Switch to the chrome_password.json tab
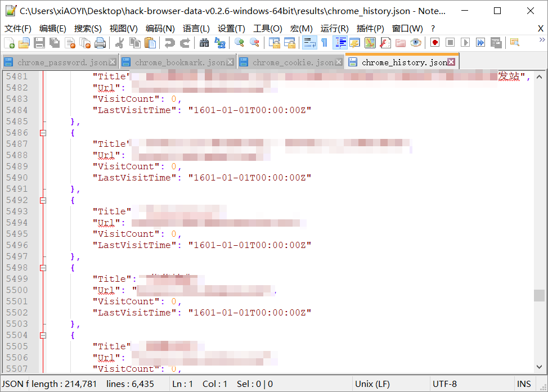The image size is (548, 392). click(60, 62)
